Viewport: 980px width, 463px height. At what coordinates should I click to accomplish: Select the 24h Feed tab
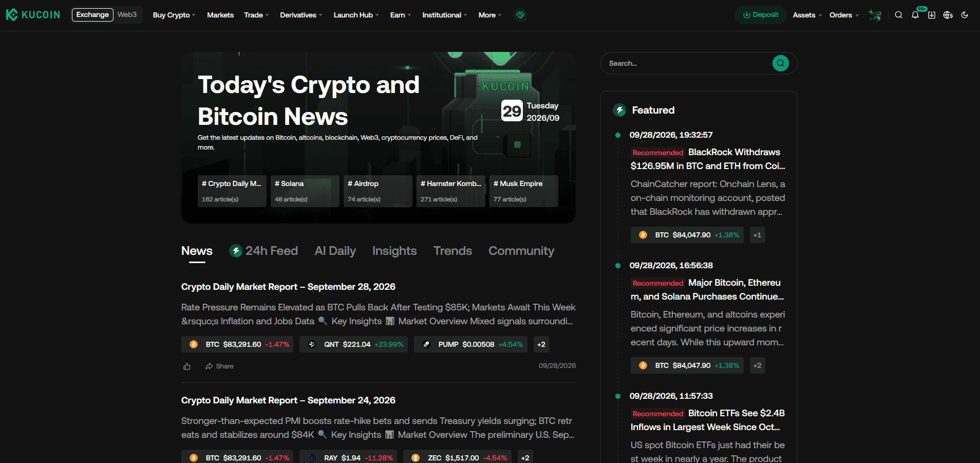pos(263,251)
